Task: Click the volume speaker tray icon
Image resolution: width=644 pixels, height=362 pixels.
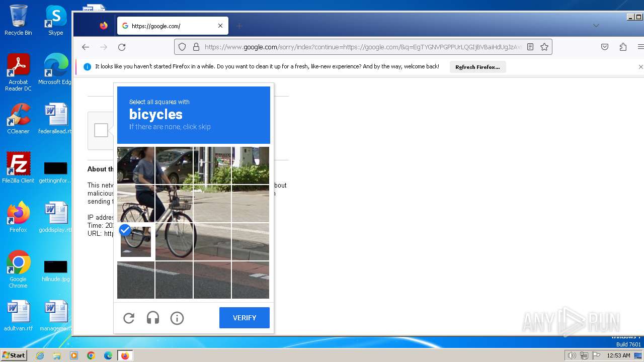Action: pyautogui.click(x=572, y=355)
